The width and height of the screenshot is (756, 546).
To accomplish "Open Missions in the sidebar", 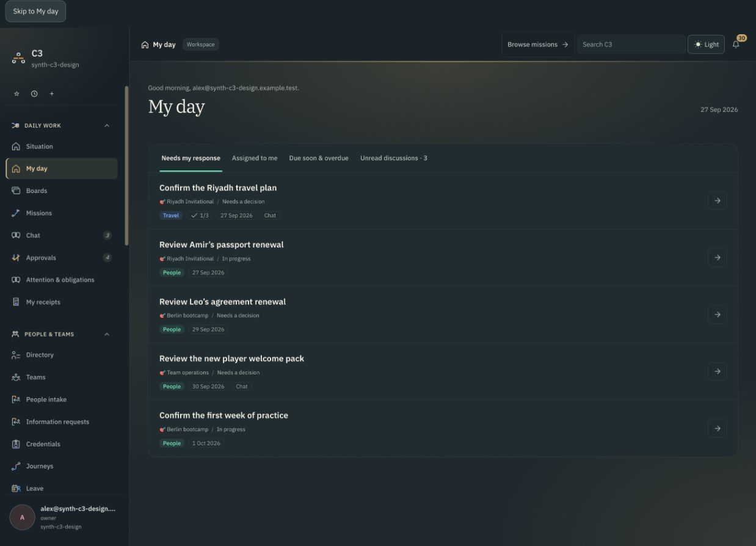I will pos(62,213).
